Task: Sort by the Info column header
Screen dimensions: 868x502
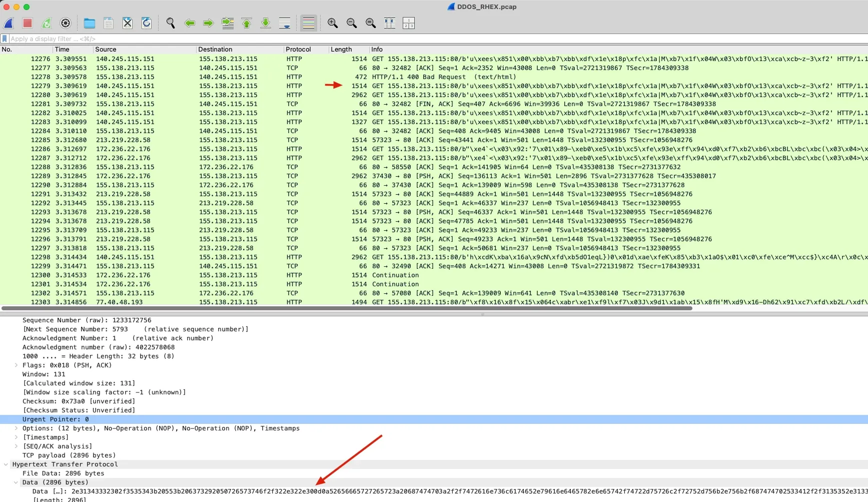Action: pos(618,50)
